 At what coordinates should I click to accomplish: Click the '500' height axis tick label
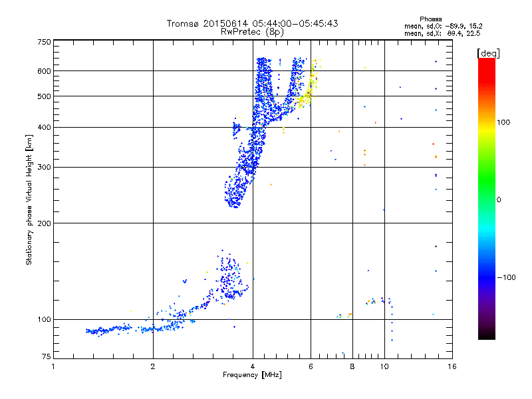[44, 96]
